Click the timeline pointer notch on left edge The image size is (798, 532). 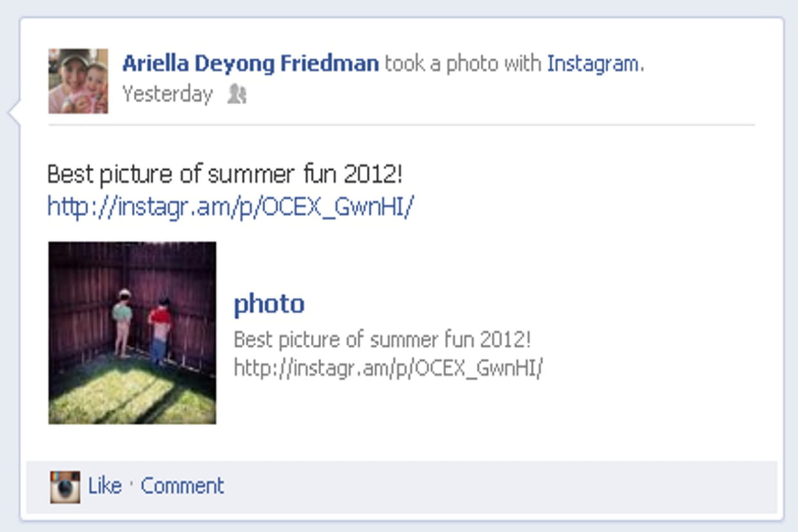14,114
